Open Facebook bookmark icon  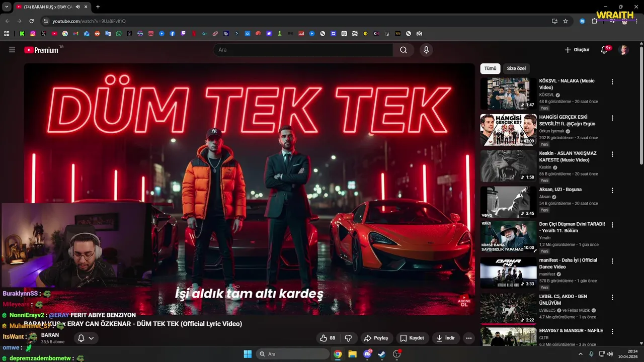click(173, 34)
